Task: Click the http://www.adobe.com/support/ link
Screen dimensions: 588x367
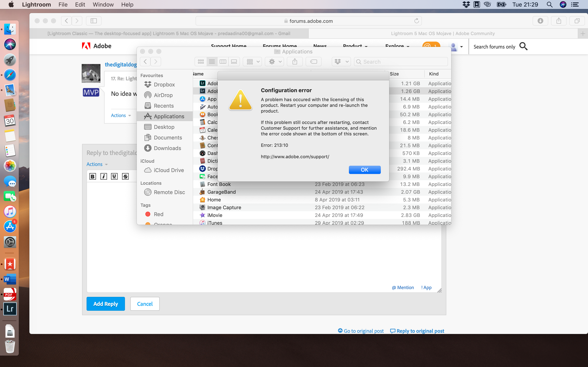Action: point(295,156)
